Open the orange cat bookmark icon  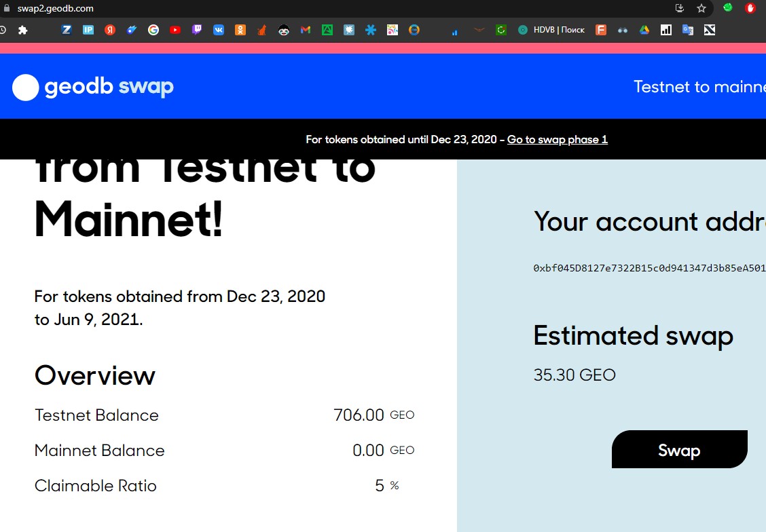(262, 31)
